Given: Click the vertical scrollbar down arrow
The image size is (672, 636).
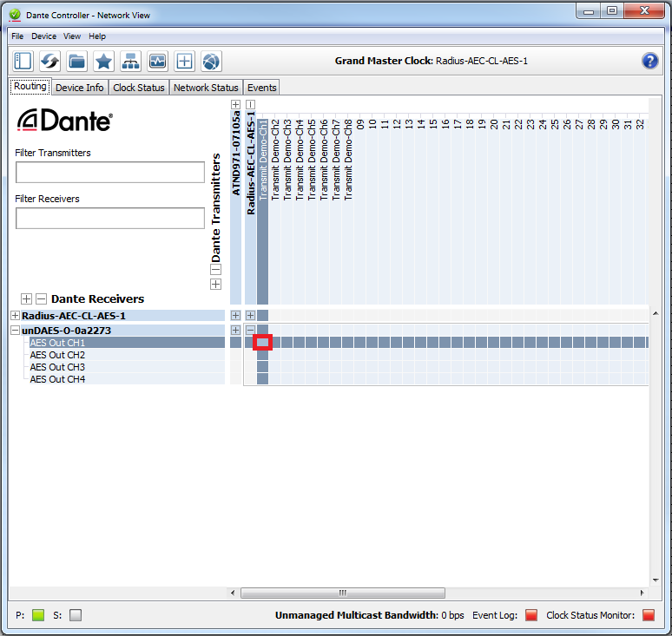Looking at the screenshot, I should coord(656,580).
